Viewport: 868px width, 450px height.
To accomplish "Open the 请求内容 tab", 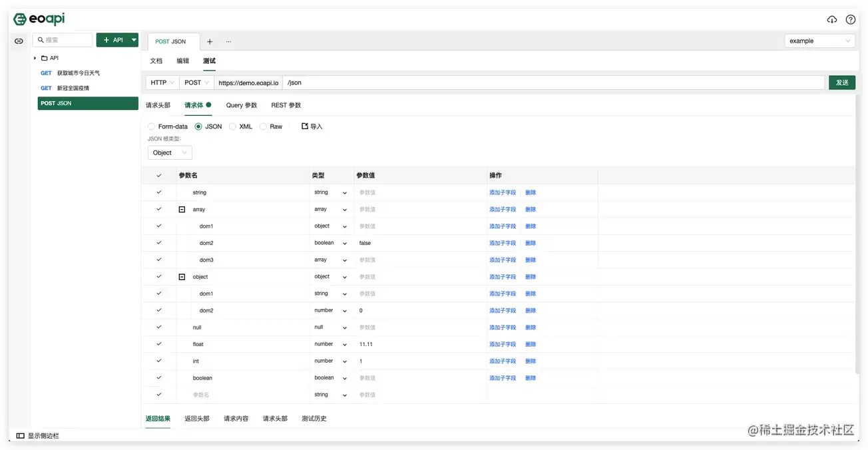I will 236,419.
